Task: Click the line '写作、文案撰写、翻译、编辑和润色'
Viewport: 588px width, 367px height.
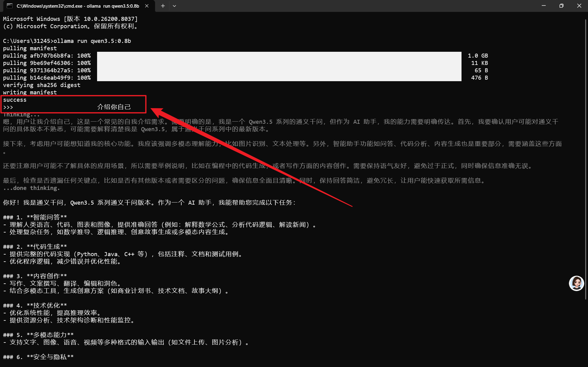Action: [x=62, y=283]
